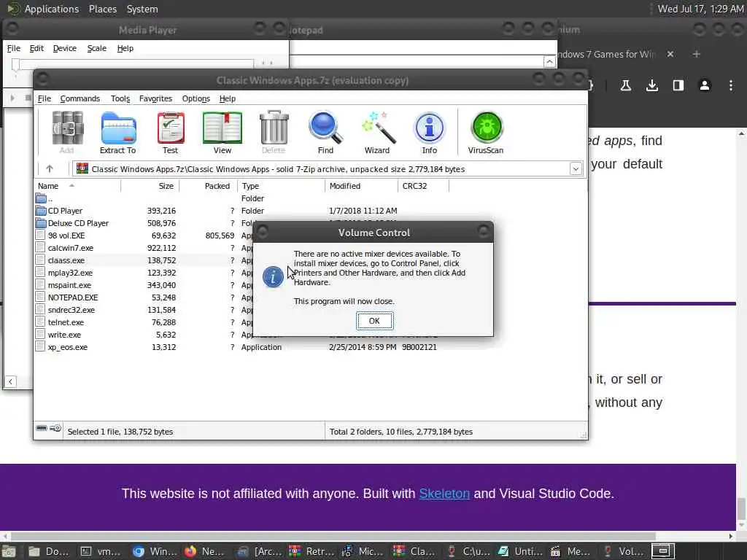Expand the archive path dropdown arrow
This screenshot has width=747, height=560.
[x=576, y=168]
